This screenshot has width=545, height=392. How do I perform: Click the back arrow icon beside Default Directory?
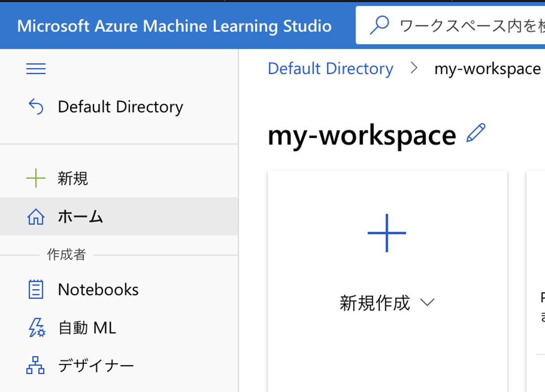[x=36, y=106]
